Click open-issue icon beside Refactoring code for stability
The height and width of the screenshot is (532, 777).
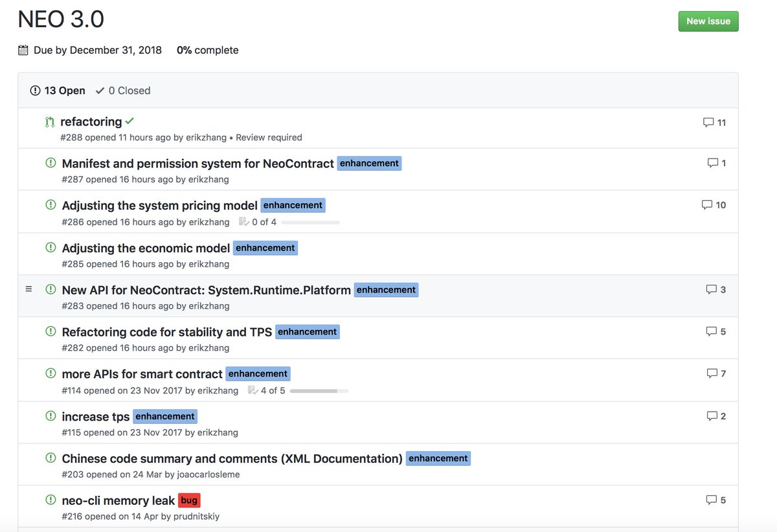(x=51, y=331)
